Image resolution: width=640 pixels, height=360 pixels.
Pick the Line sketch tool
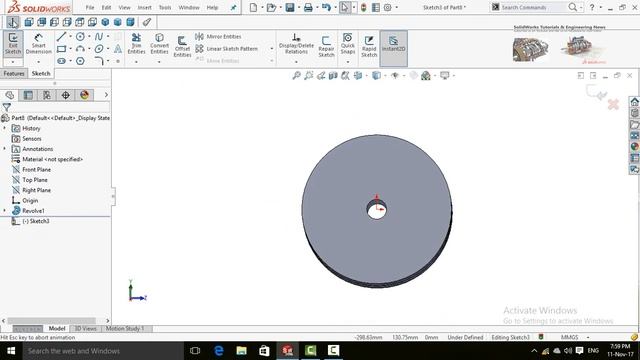(x=61, y=37)
